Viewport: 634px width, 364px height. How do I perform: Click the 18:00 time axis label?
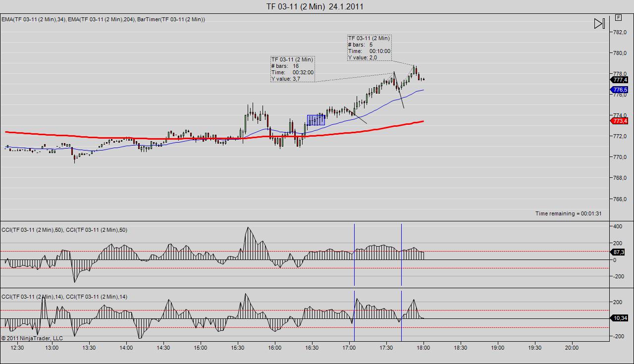tap(423, 348)
